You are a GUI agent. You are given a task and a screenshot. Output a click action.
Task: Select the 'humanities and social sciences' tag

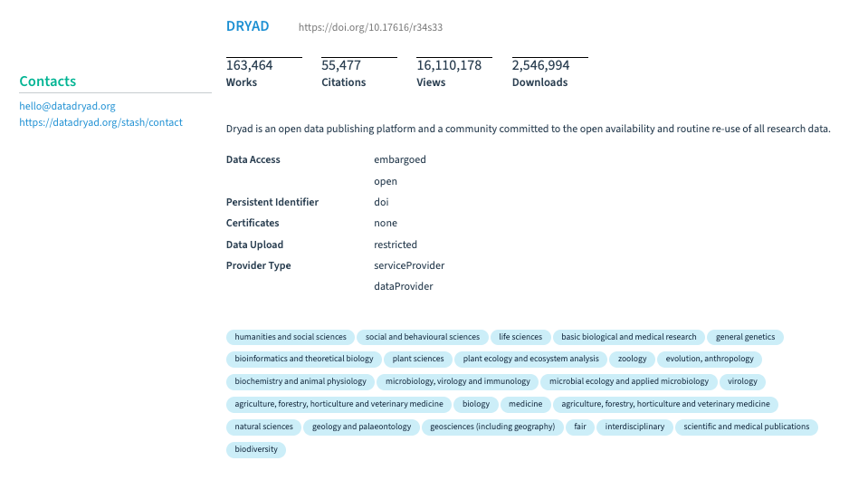coord(290,337)
